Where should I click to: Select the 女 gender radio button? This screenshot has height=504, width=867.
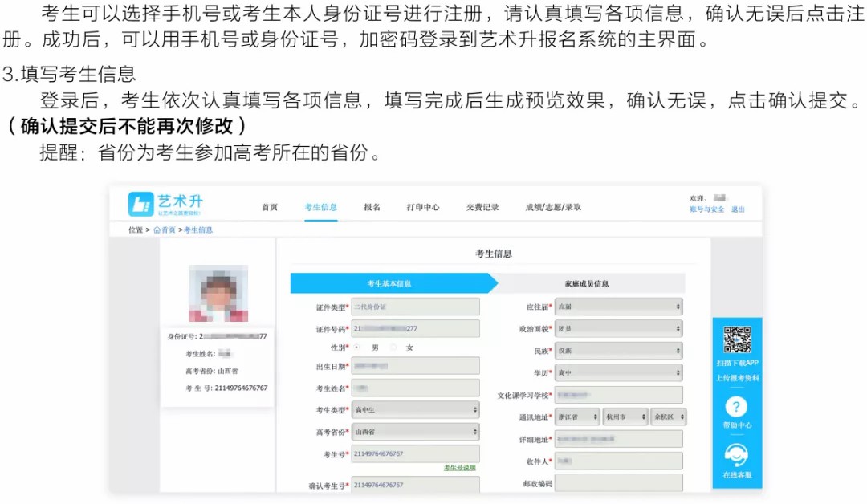(393, 348)
